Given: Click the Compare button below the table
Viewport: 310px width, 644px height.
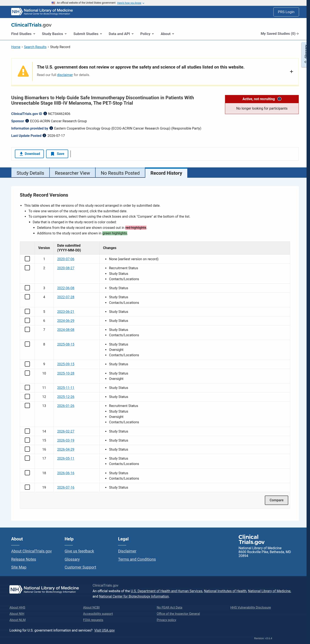Looking at the screenshot, I should (276, 500).
